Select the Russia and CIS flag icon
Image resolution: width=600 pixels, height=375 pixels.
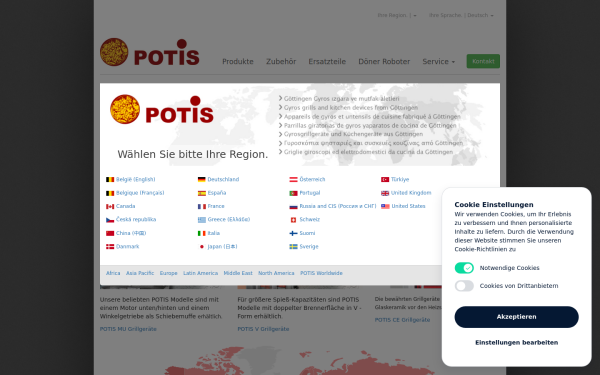(x=293, y=207)
